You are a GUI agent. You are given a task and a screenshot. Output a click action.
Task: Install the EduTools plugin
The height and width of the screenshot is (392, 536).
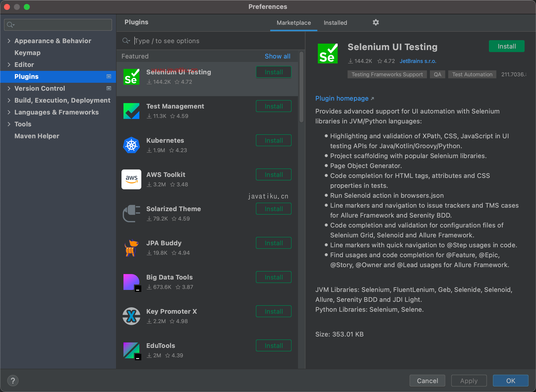pos(274,346)
